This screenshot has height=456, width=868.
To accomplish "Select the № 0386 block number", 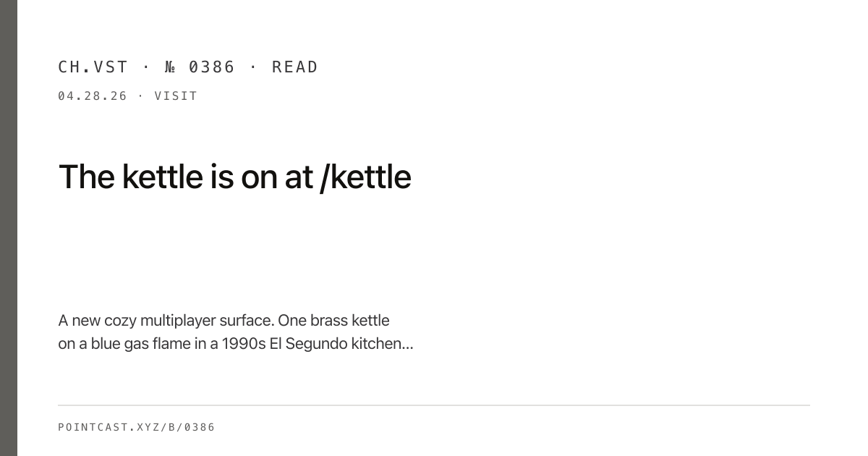I will pos(200,67).
